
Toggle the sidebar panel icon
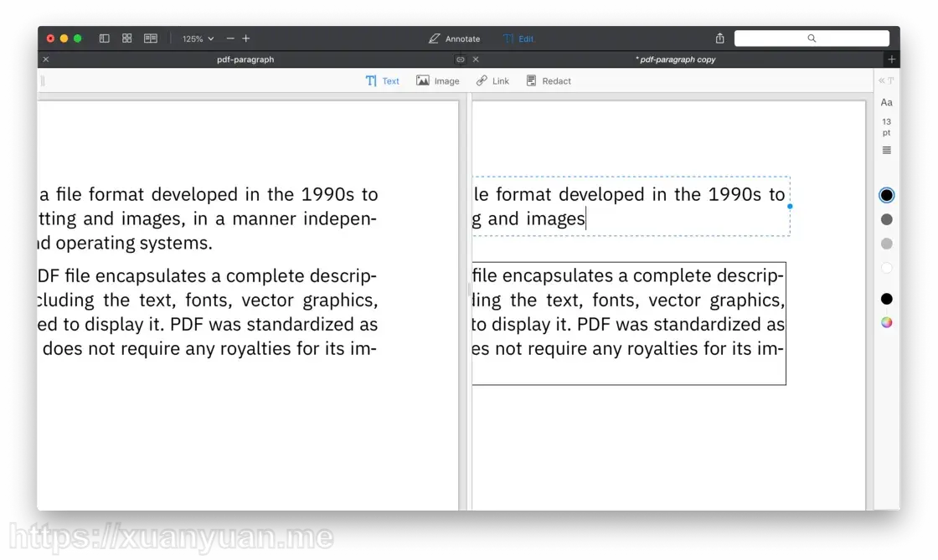(x=104, y=39)
